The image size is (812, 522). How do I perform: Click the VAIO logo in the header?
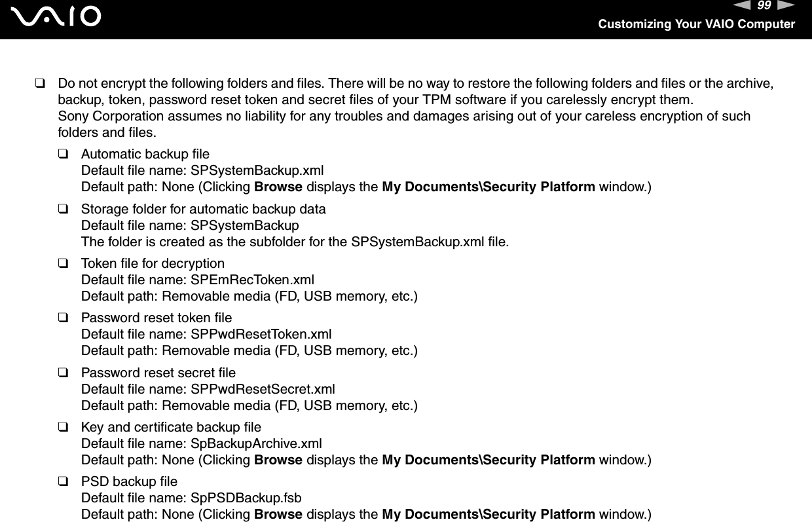(60, 16)
